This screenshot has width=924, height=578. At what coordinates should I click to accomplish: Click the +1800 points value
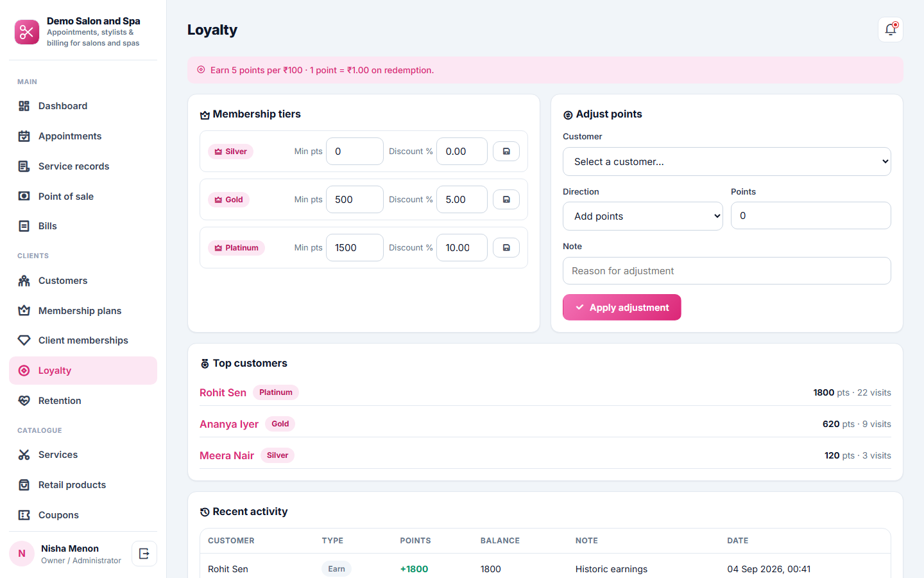[x=414, y=569]
